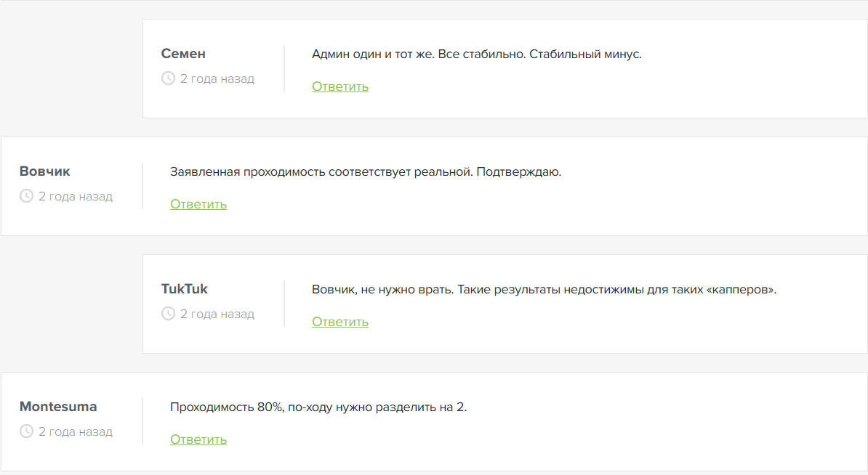Viewport: 868px width, 475px height.
Task: Click Ответить under TukTuk's comment
Action: pos(339,322)
